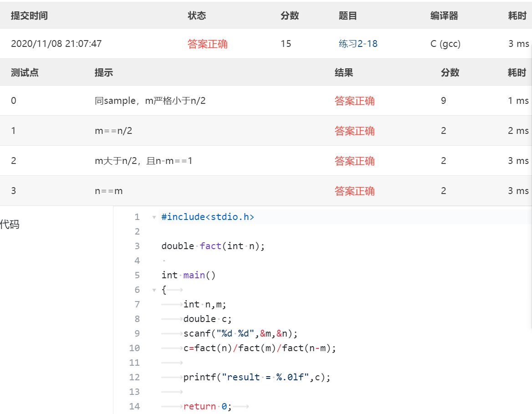
Task: Click the 状态 column header
Action: point(197,16)
